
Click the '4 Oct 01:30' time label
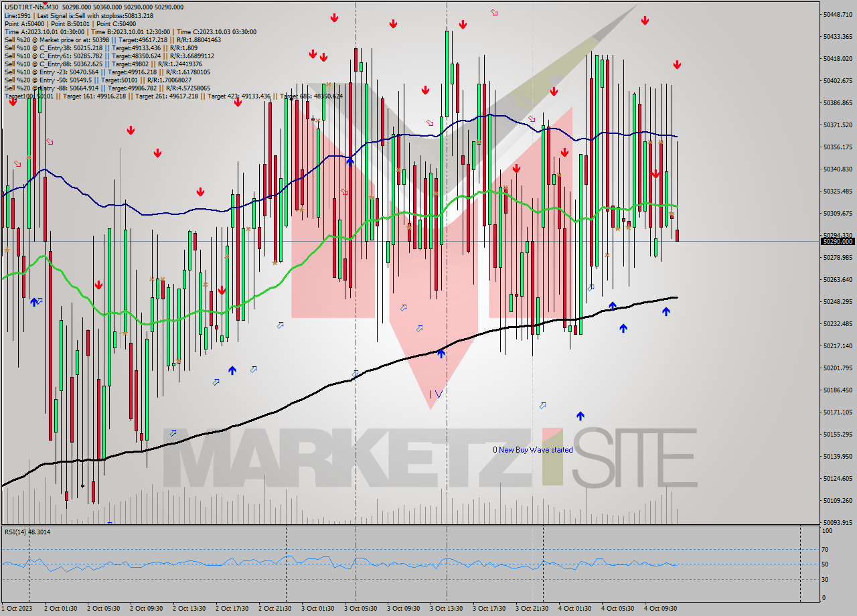point(574,609)
